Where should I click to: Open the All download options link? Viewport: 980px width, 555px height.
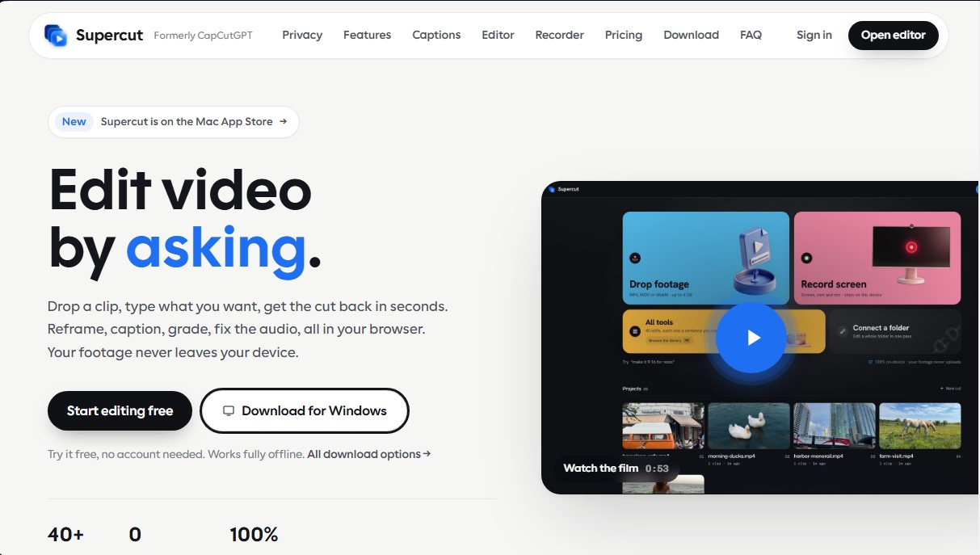pyautogui.click(x=368, y=454)
